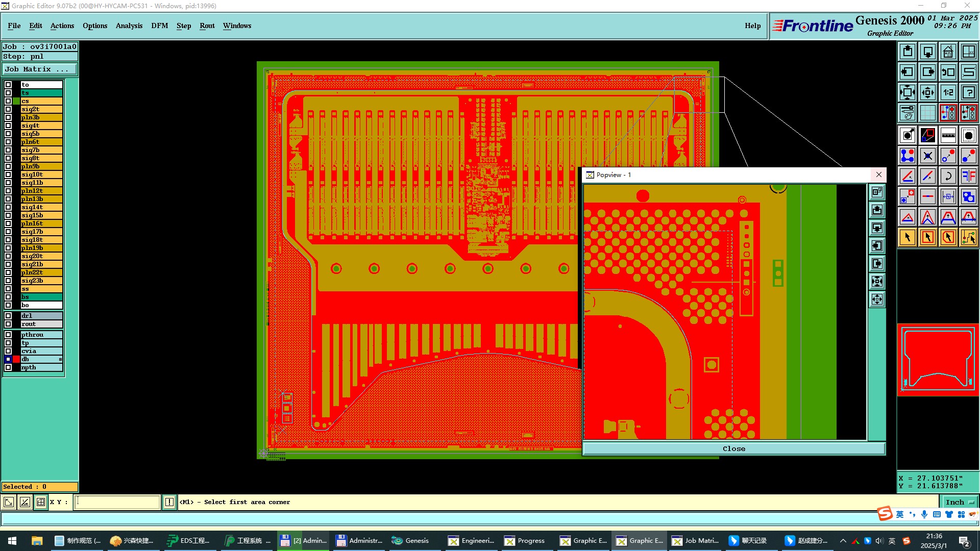Open the Inch units selector
The image size is (980, 551).
point(959,502)
